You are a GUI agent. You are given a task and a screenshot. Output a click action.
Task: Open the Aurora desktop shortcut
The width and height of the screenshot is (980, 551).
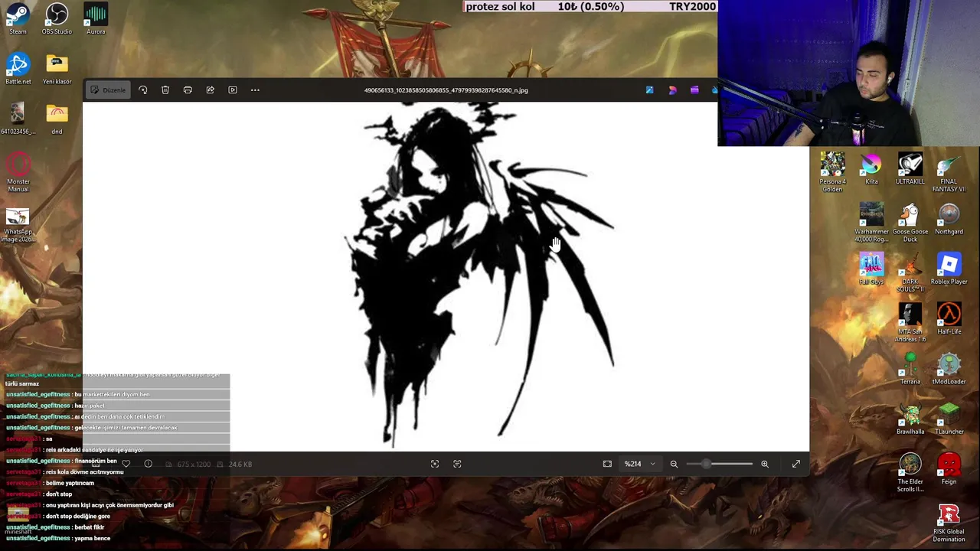96,19
